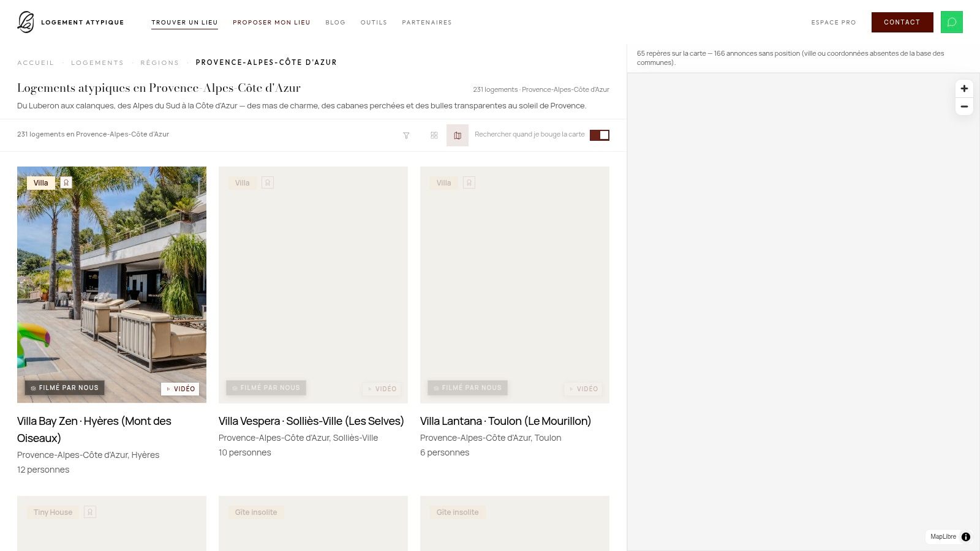Select the map view icon
Image resolution: width=980 pixels, height=551 pixels.
[x=458, y=135]
